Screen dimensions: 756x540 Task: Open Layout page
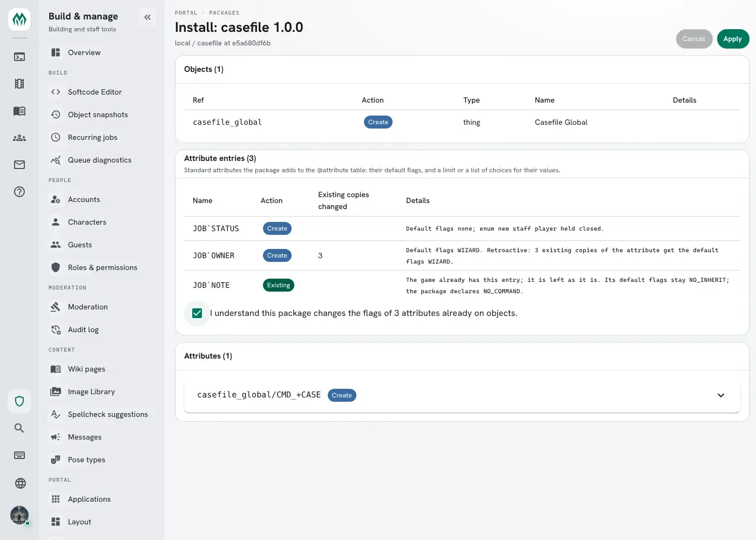(102, 522)
